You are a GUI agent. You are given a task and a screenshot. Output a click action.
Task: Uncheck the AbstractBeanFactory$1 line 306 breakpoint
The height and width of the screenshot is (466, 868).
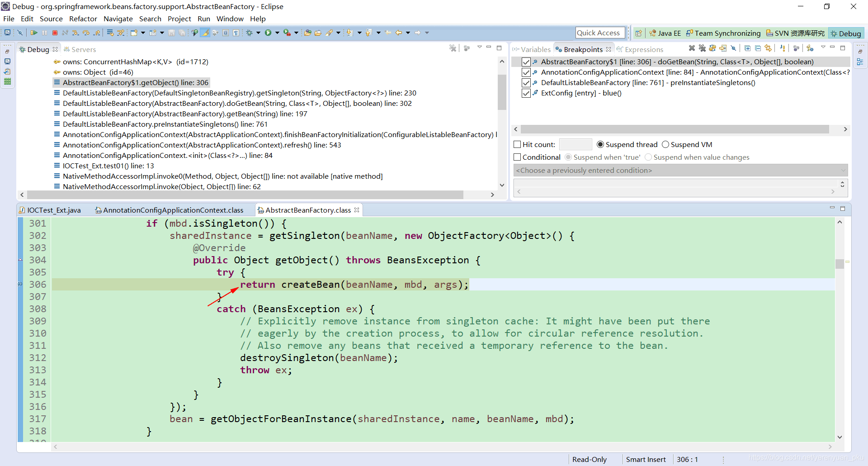526,62
